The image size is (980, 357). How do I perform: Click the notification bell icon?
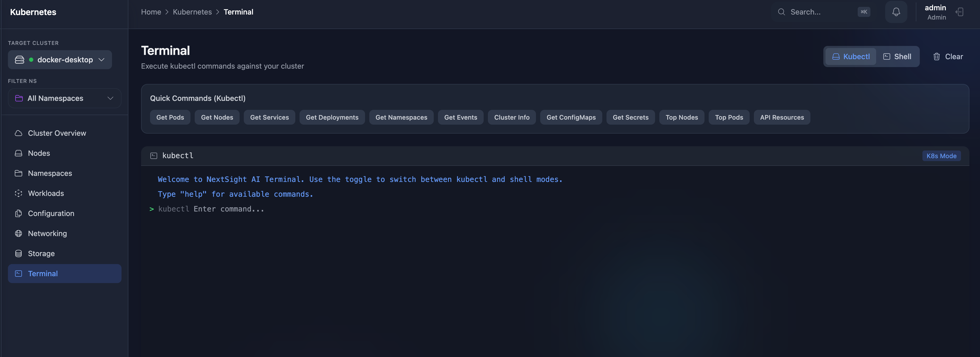pos(896,12)
